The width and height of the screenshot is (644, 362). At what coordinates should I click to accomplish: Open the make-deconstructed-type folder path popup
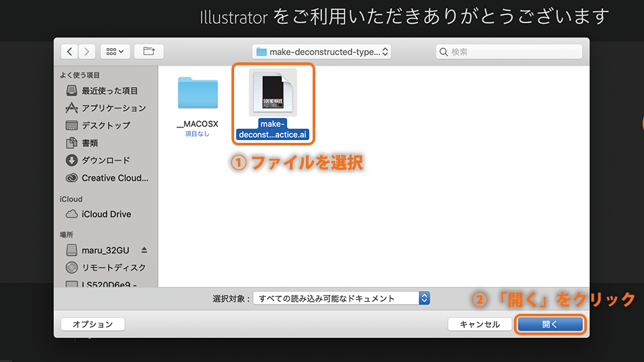pyautogui.click(x=321, y=52)
